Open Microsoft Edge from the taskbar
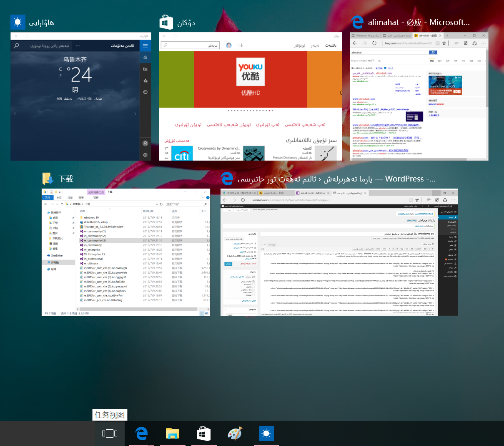Viewport: 504px width, 446px height. (x=142, y=433)
